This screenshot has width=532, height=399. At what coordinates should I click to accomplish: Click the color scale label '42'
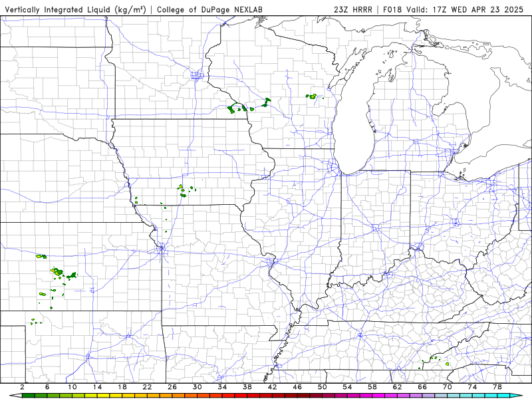273,387
